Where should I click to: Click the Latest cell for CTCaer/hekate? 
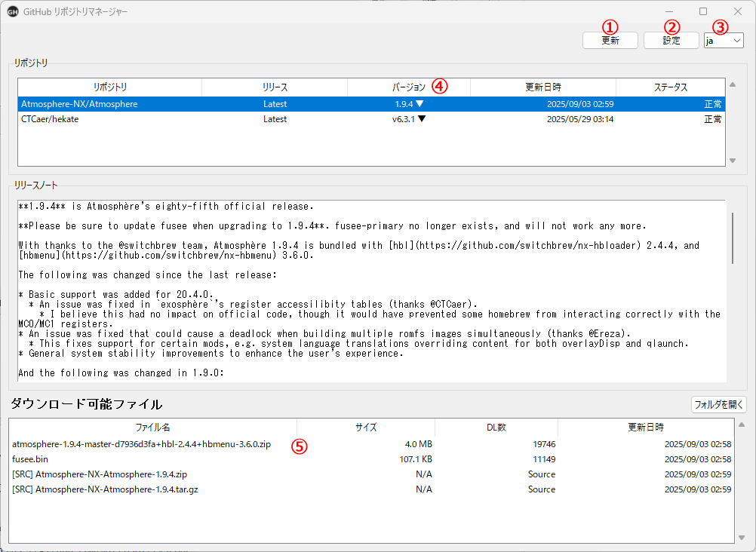tap(275, 119)
